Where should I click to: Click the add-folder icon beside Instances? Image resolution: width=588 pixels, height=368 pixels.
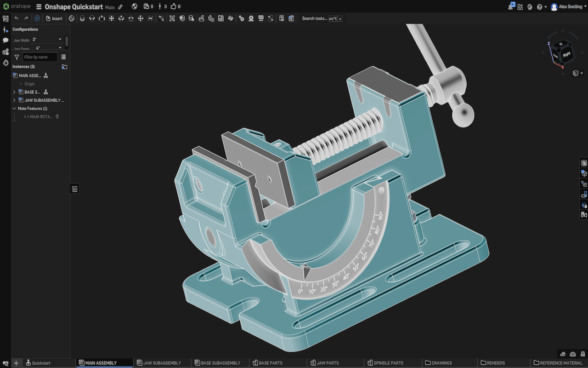pyautogui.click(x=64, y=67)
